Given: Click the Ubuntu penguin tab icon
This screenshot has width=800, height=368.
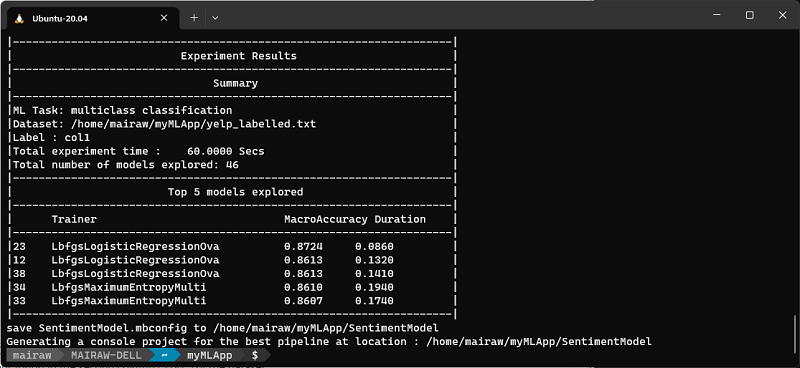Looking at the screenshot, I should (19, 18).
